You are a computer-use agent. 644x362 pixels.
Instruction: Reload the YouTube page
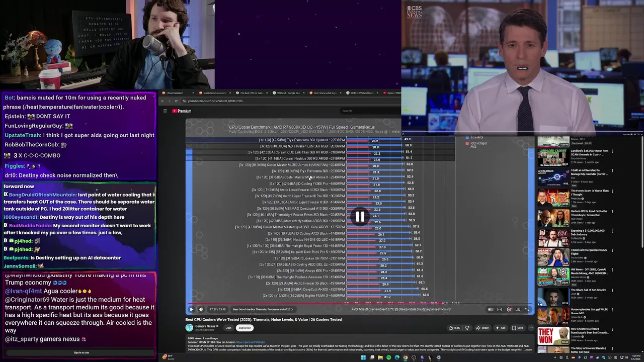point(176,101)
